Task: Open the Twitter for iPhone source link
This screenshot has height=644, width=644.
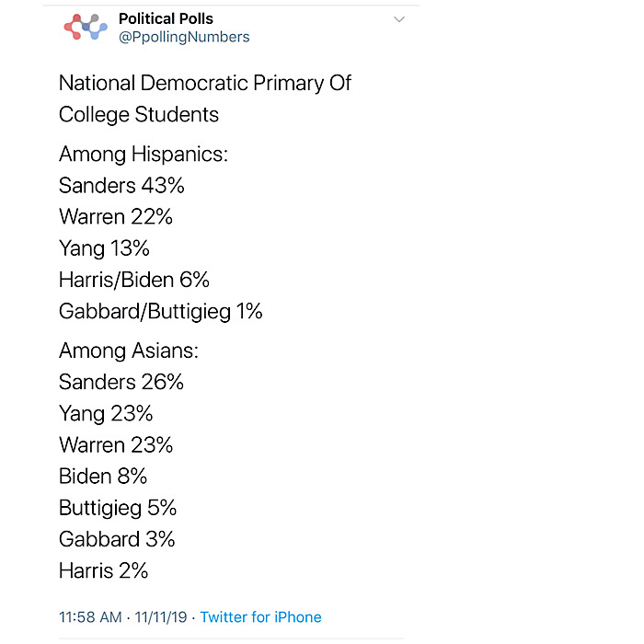Action: click(x=260, y=617)
